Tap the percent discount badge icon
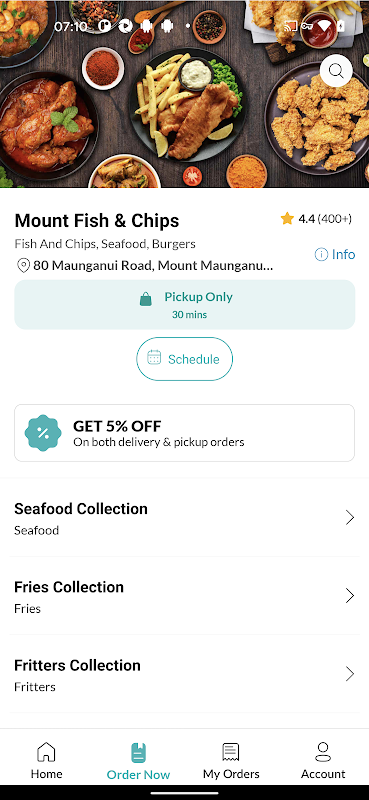The image size is (369, 800). [x=43, y=433]
